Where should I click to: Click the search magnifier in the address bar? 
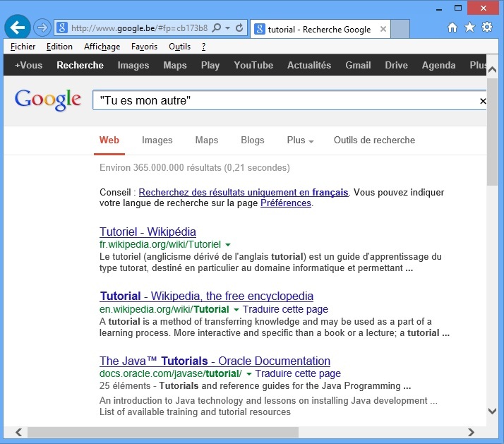click(x=217, y=28)
